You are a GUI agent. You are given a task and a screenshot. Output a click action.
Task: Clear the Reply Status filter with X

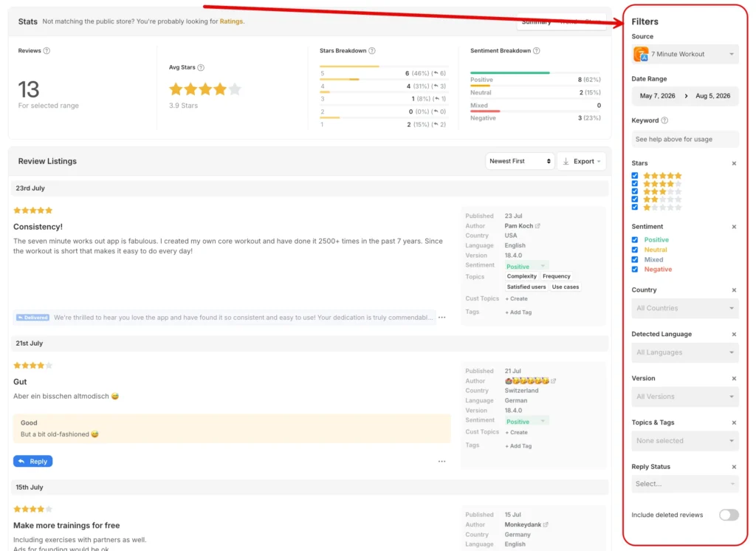coord(734,467)
